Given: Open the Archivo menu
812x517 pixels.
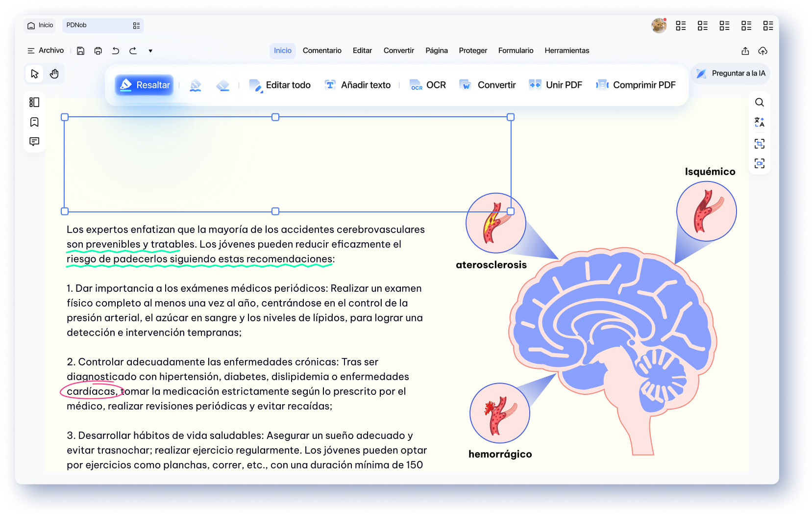Looking at the screenshot, I should (x=46, y=51).
